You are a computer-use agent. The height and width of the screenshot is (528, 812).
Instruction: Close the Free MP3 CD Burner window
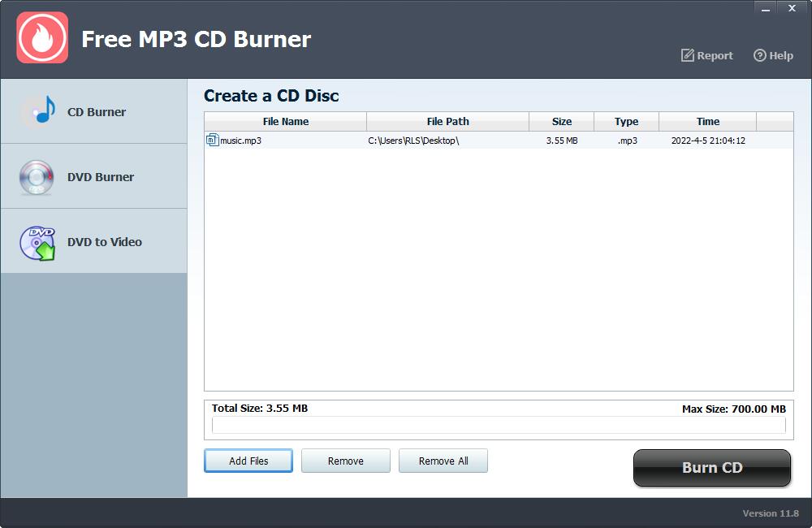(792, 8)
